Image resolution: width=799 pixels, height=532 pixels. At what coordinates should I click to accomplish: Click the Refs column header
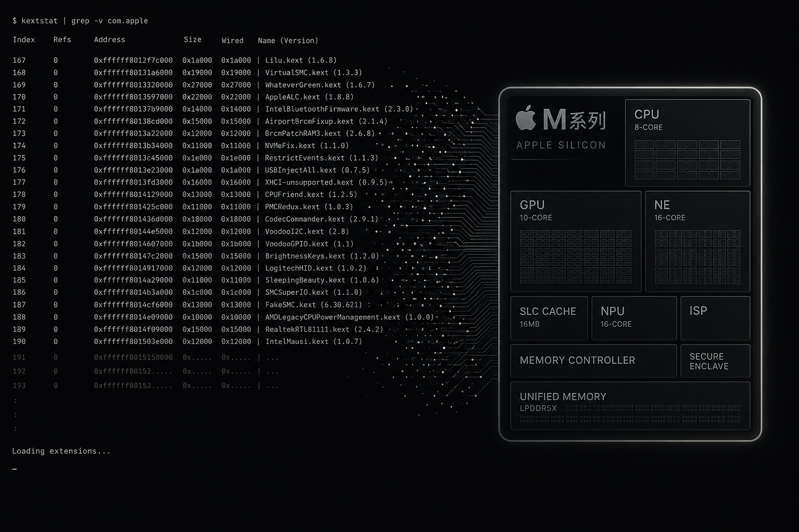[x=62, y=40]
